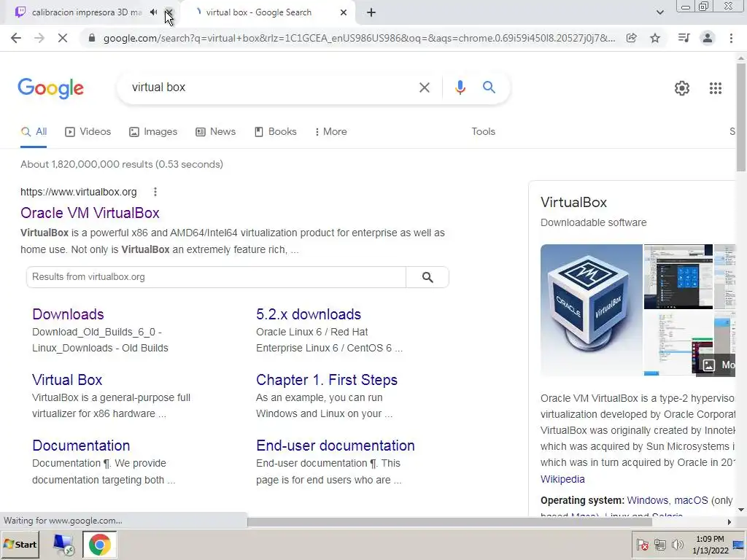Click the Results from virtualbox.org search field
Image resolution: width=747 pixels, height=560 pixels.
[x=216, y=277]
